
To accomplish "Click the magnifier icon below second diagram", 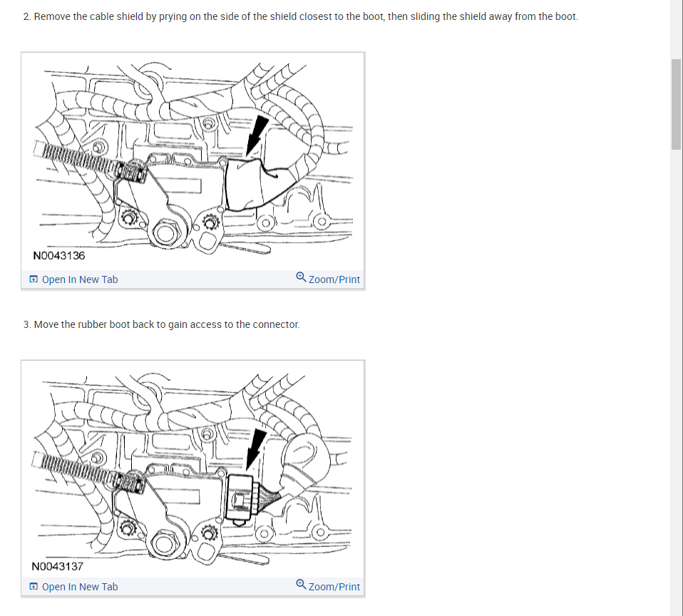I will pos(301,584).
